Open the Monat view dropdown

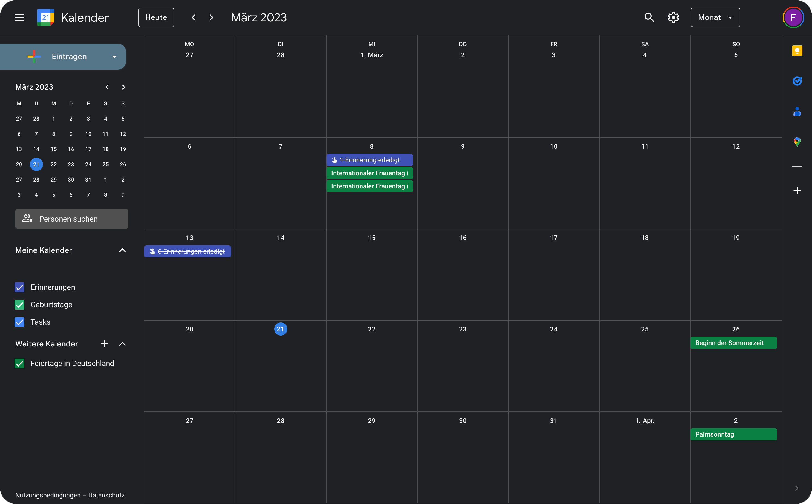[x=715, y=17]
